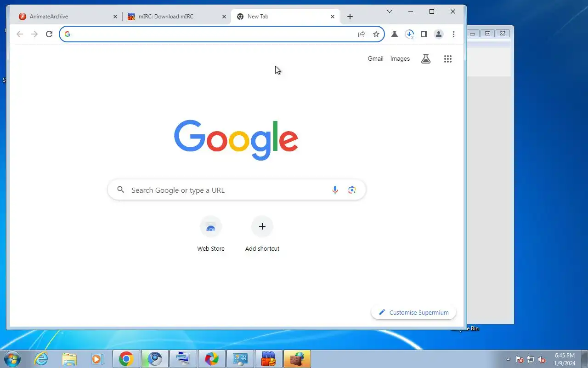The width and height of the screenshot is (588, 368).
Task: Close the New Tab tab
Action: point(333,17)
